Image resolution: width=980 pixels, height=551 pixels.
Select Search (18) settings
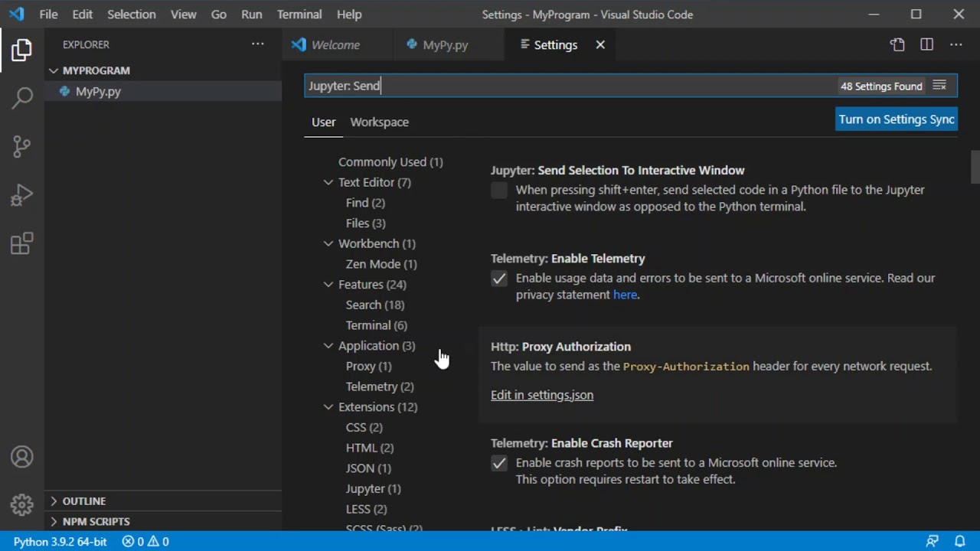click(x=374, y=305)
